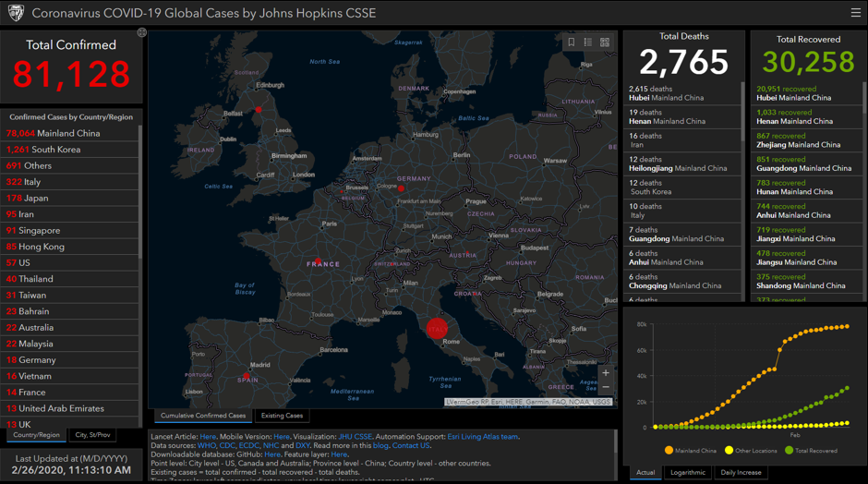
Task: Click the red case dot over Spain
Action: tap(247, 376)
